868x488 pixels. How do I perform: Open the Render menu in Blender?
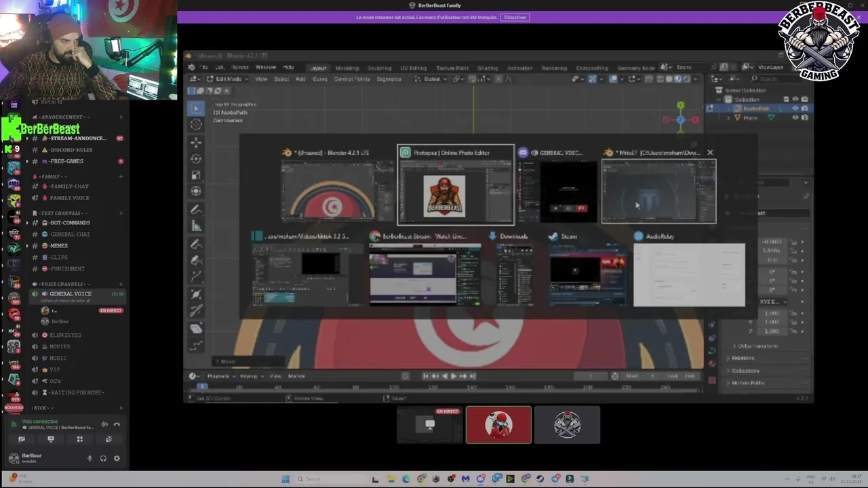click(240, 68)
